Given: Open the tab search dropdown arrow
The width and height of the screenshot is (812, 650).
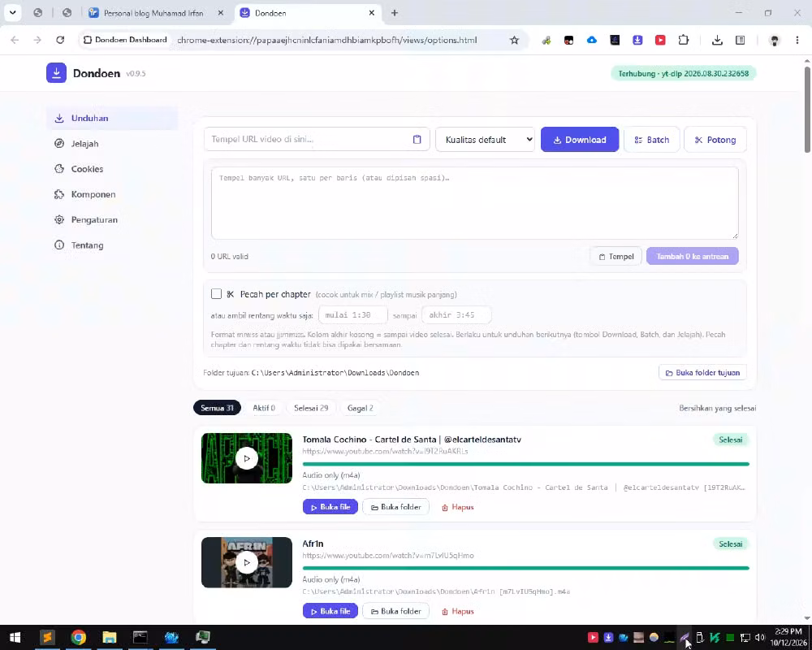Looking at the screenshot, I should 12,12.
